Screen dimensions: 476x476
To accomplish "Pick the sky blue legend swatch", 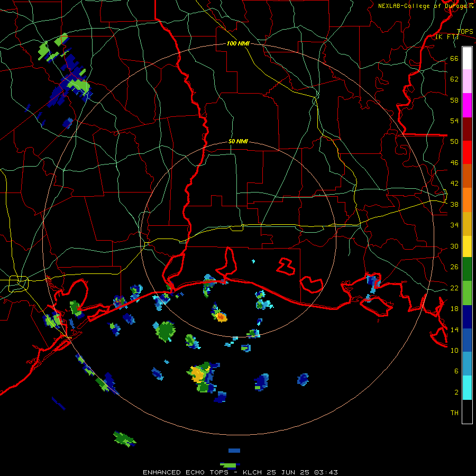I will tap(467, 364).
